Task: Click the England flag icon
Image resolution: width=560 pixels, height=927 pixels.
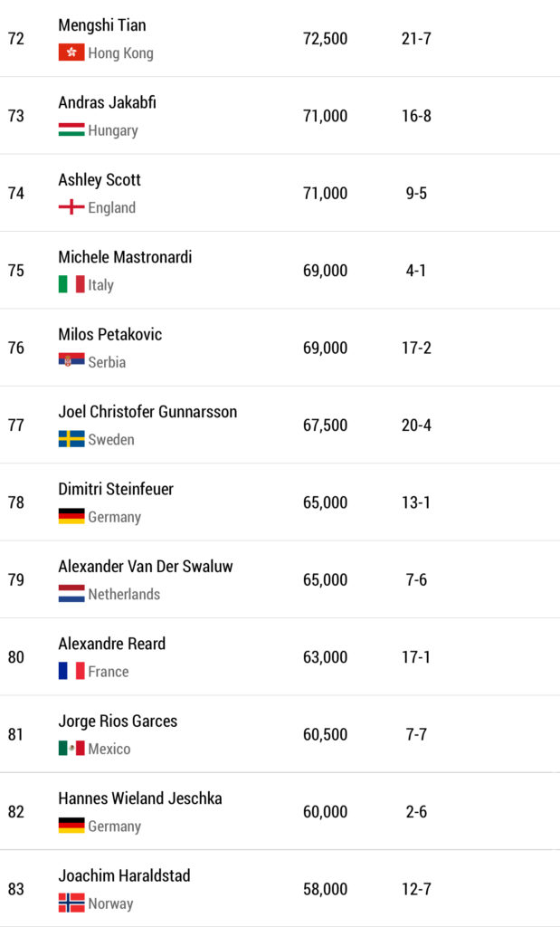Action: click(71, 208)
